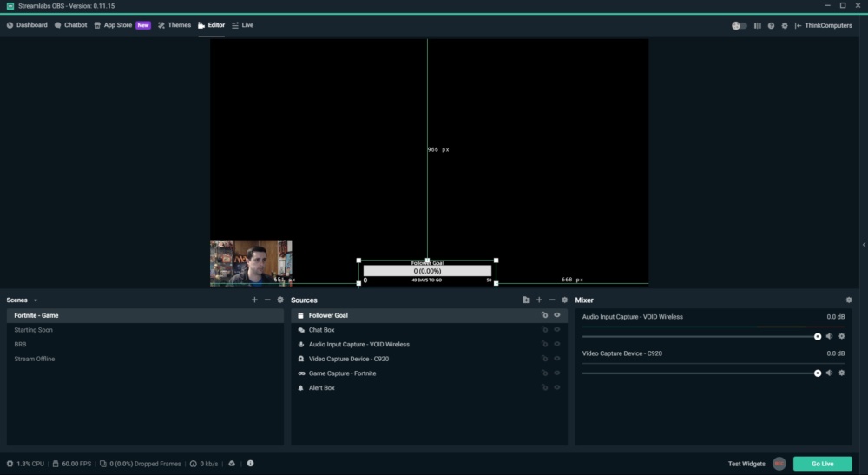The width and height of the screenshot is (868, 475).
Task: Select the Editor tab
Action: (x=211, y=25)
